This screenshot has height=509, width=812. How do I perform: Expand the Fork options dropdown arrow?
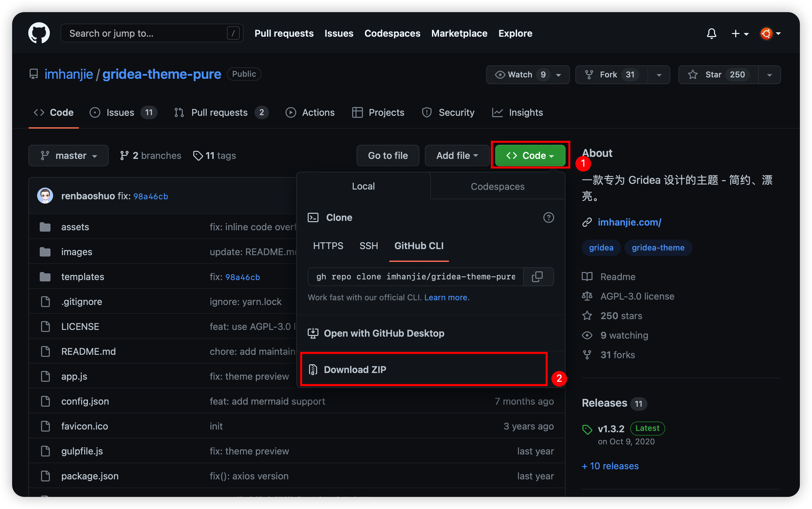659,75
